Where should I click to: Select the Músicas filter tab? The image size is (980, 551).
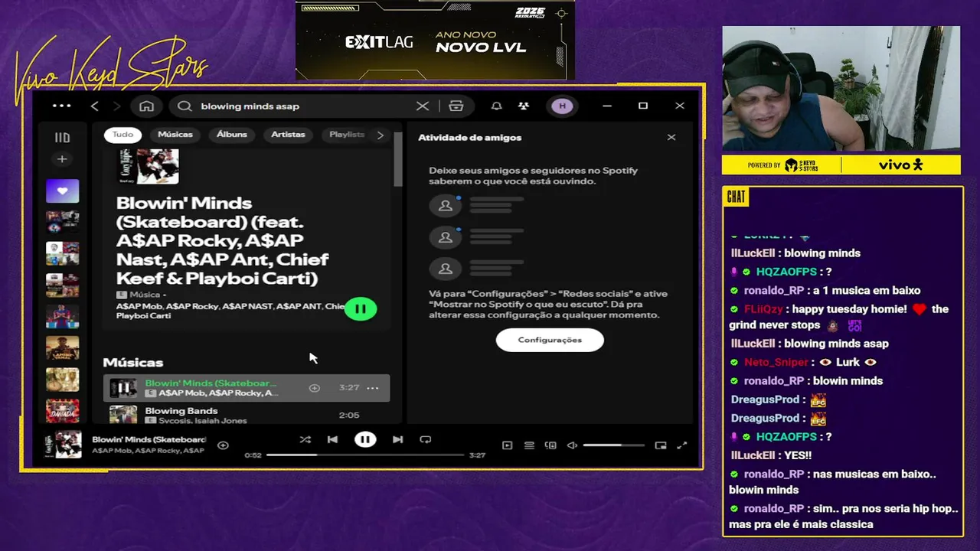pos(175,135)
